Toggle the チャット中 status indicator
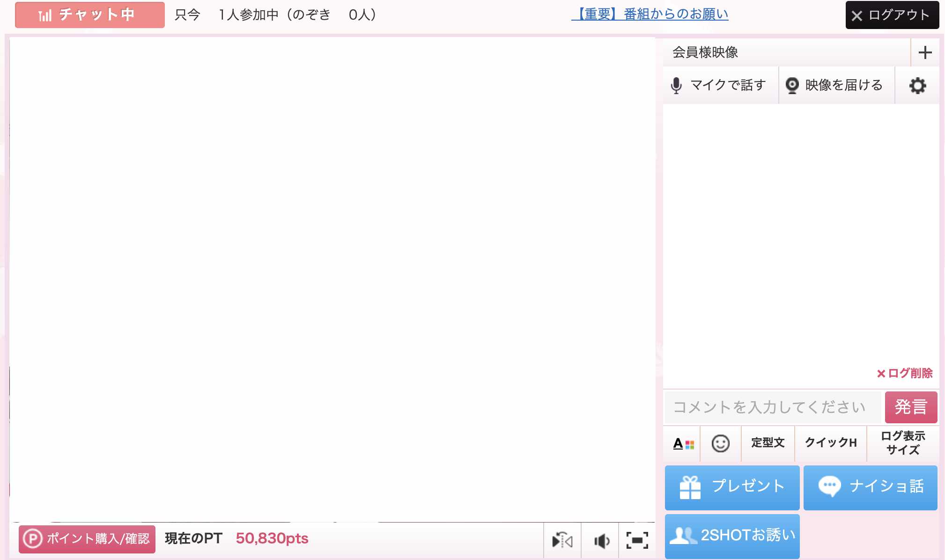 [x=89, y=15]
